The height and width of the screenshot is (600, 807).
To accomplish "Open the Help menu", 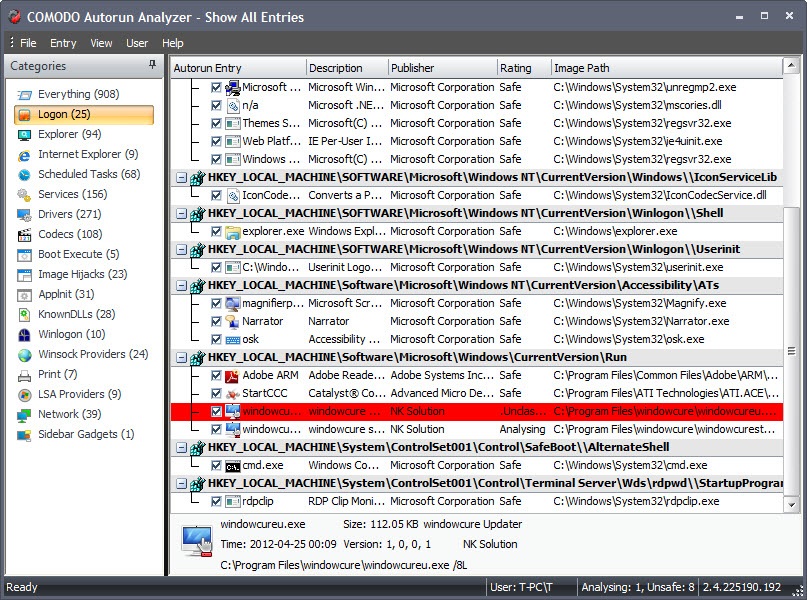I will click(x=172, y=43).
